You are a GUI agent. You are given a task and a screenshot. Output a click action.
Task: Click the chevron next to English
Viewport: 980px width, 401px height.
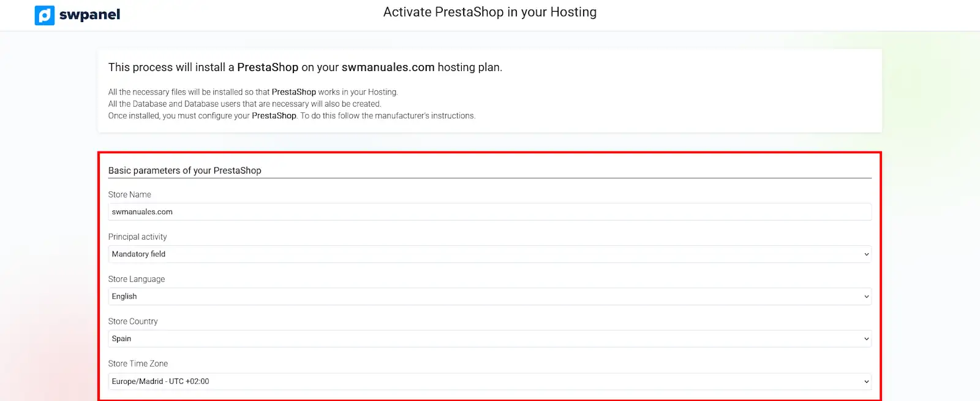[865, 296]
